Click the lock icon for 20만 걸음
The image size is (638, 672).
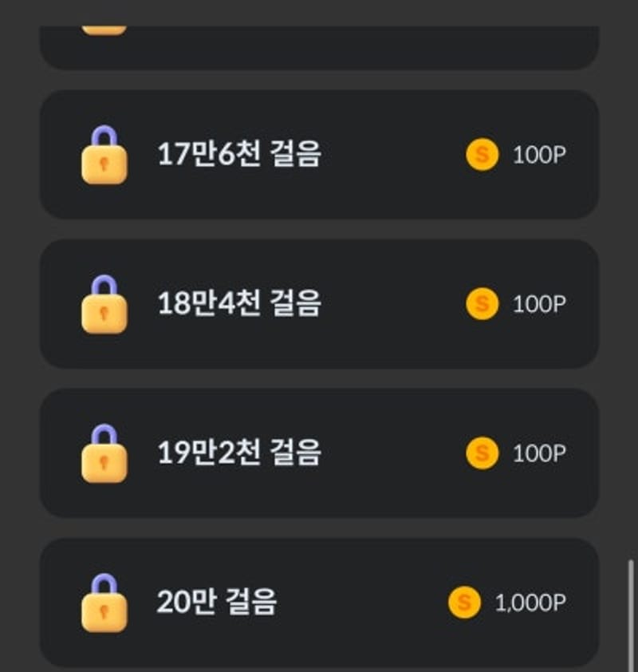click(x=104, y=603)
